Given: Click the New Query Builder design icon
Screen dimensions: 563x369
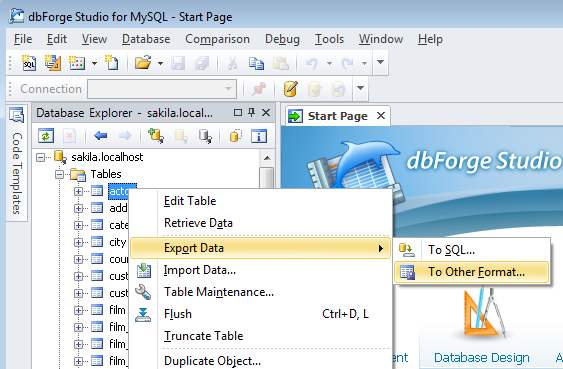Looking at the screenshot, I should [52, 63].
